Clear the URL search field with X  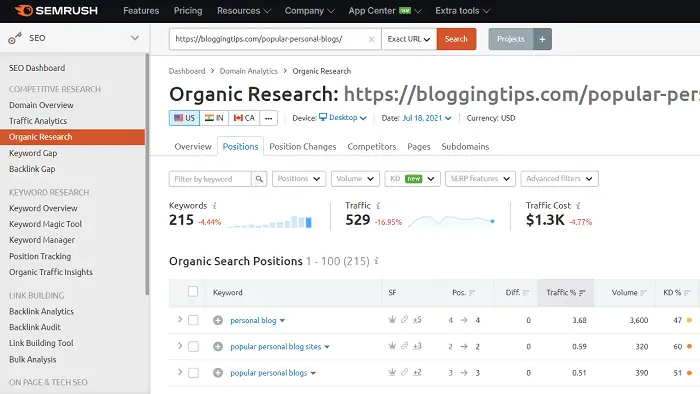(371, 39)
